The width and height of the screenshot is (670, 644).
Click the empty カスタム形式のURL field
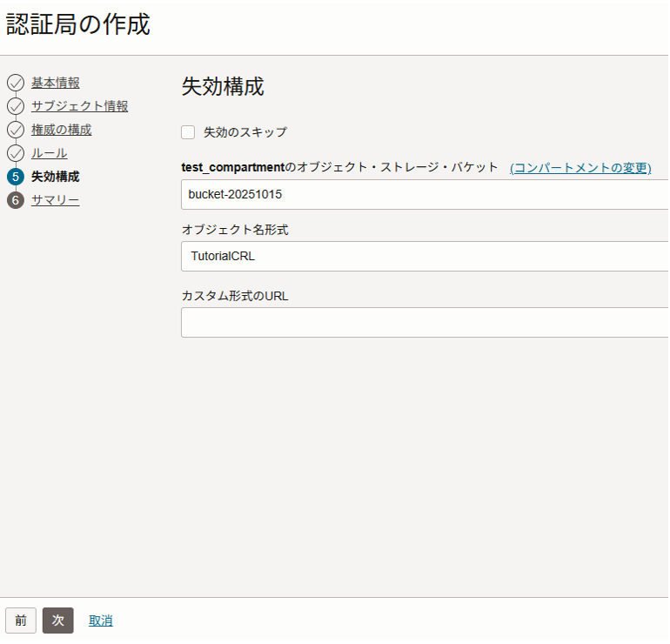click(x=425, y=322)
